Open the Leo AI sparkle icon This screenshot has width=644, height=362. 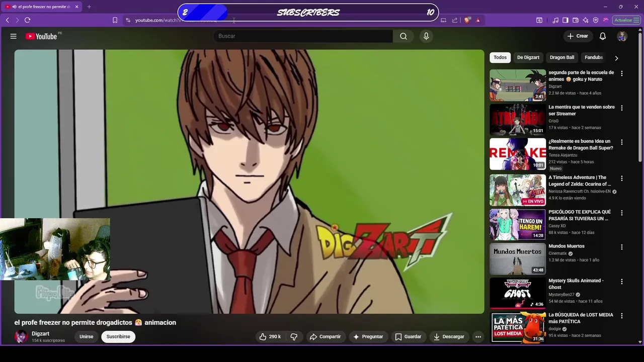coord(586,20)
